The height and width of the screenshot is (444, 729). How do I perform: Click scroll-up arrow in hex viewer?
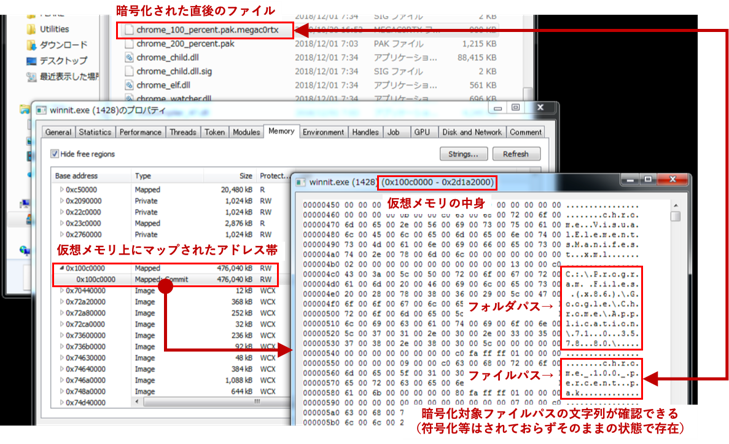coord(676,205)
